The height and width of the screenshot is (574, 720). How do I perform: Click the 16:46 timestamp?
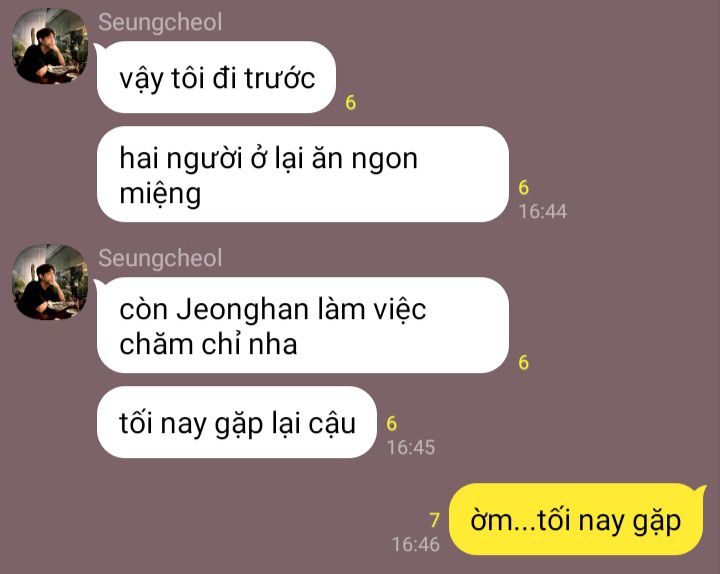416,545
